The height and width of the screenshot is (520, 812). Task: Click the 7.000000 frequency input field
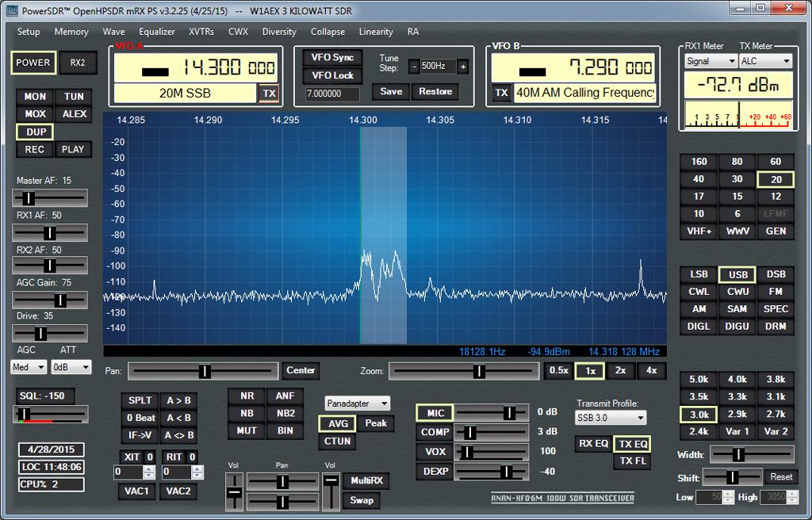pos(332,94)
